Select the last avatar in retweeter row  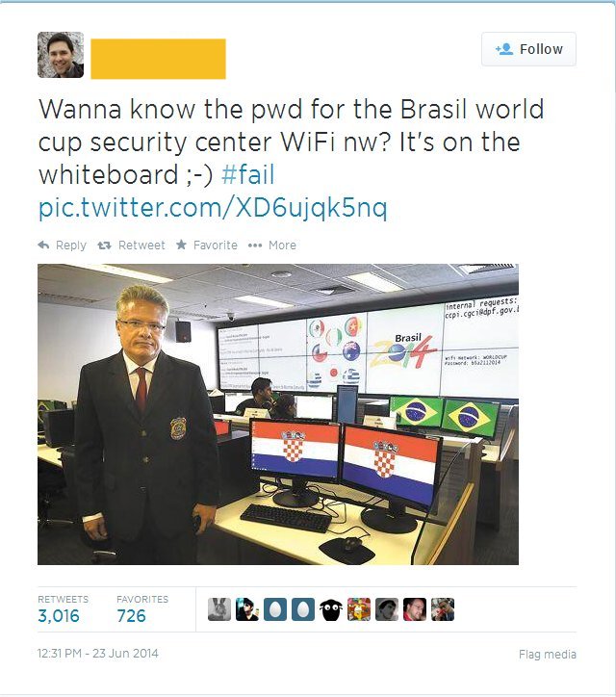(x=443, y=609)
